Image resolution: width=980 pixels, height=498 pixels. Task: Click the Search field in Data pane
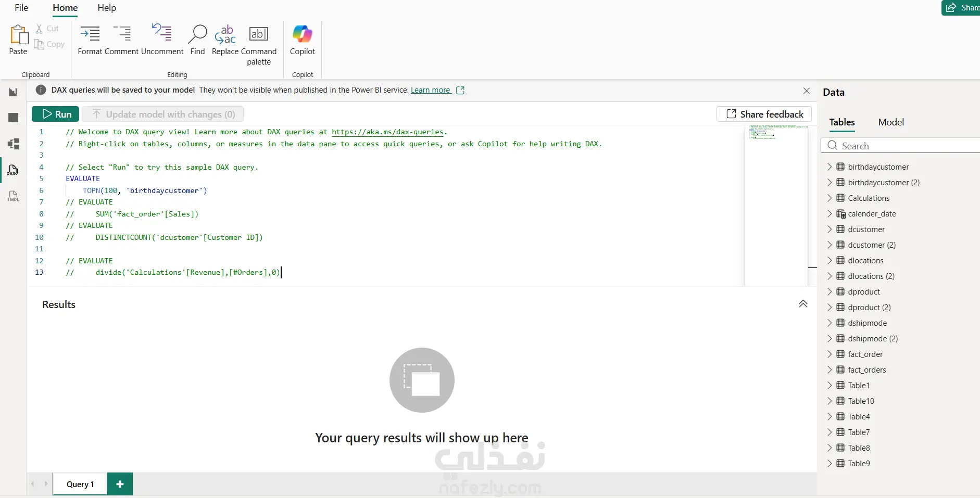pos(901,146)
